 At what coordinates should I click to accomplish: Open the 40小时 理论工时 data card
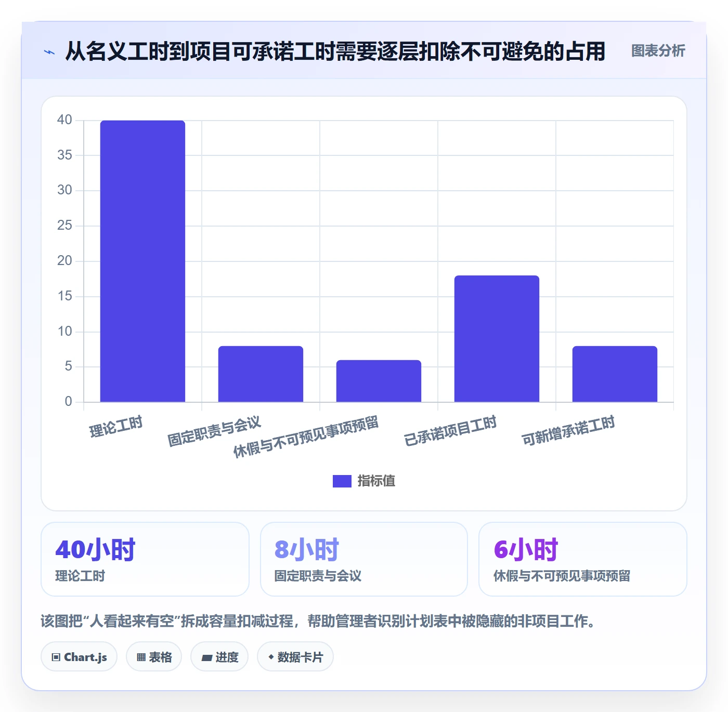(x=145, y=559)
